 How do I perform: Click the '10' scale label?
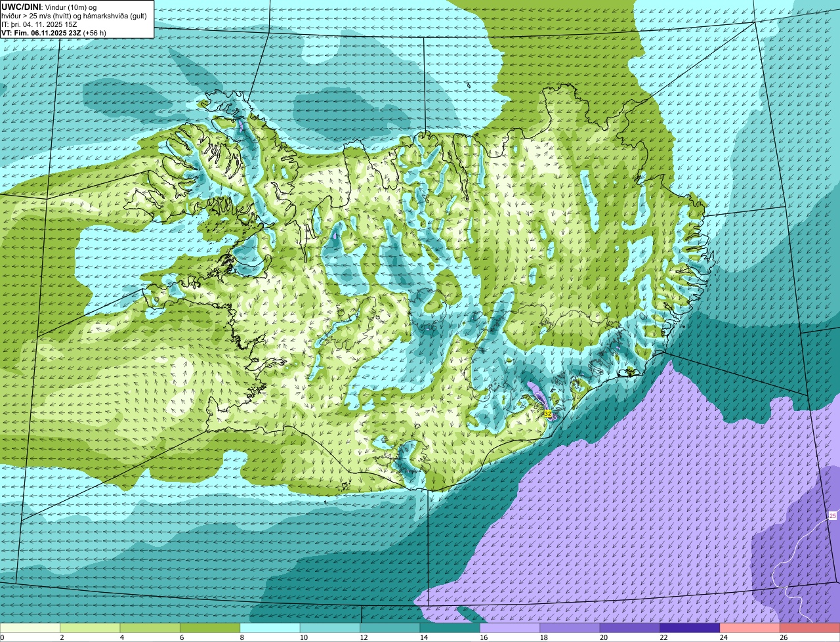303,637
